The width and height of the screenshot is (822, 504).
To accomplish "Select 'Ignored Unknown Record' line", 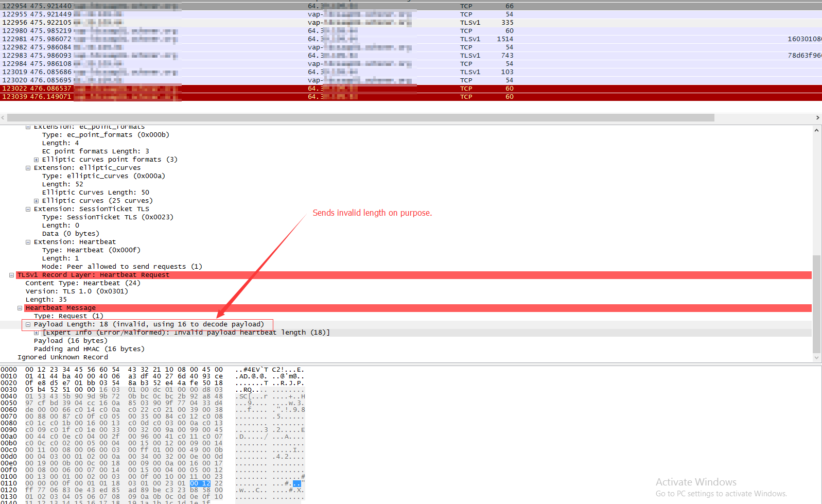I will pos(63,357).
